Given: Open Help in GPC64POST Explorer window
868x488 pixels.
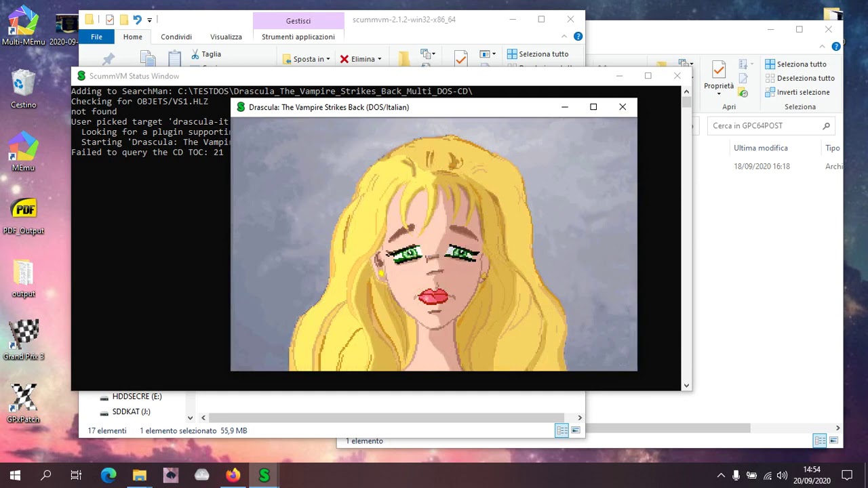Looking at the screenshot, I should (x=836, y=46).
